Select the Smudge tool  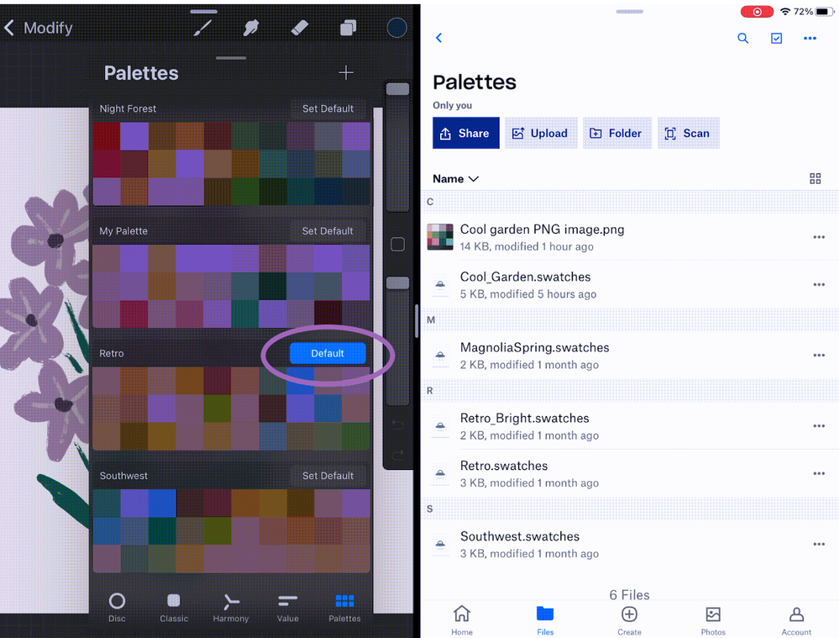[x=250, y=28]
